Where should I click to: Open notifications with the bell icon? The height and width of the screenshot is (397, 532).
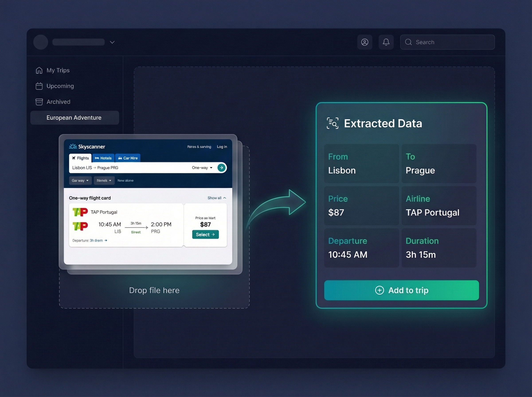(386, 42)
